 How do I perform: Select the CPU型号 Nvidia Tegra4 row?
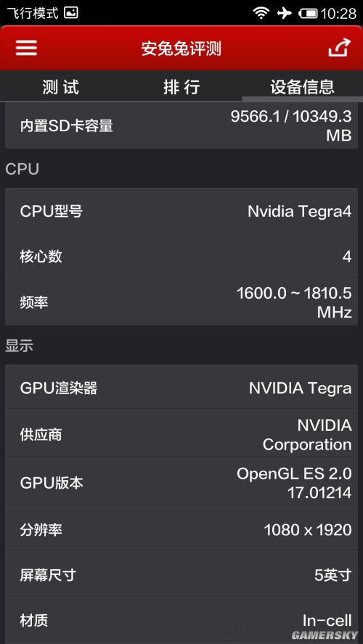(x=181, y=211)
